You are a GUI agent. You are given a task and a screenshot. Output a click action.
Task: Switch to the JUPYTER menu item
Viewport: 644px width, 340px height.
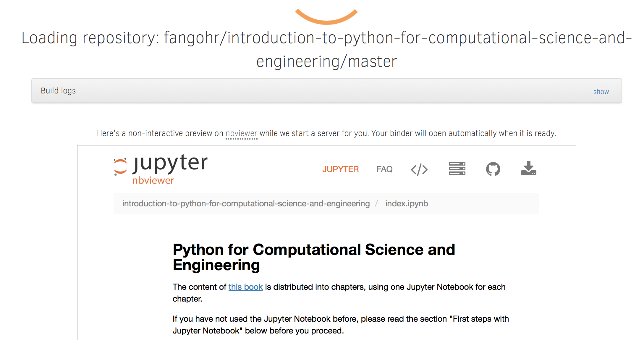[341, 169]
